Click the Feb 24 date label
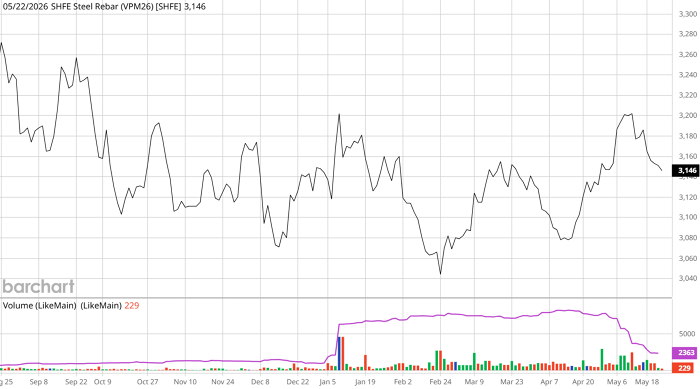 [x=441, y=382]
